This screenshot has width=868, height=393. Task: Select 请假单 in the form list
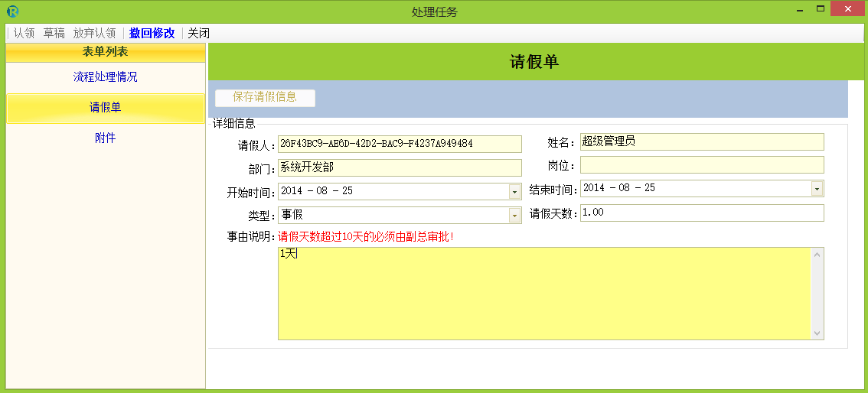pos(105,108)
